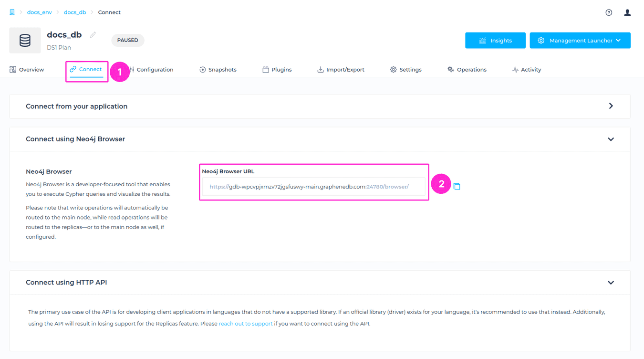This screenshot has height=359, width=644.
Task: Select the Plugins tab
Action: [277, 69]
